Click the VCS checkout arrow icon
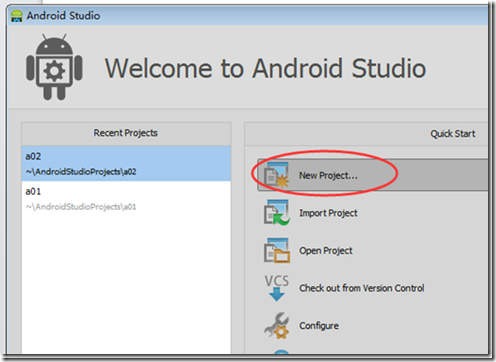The height and width of the screenshot is (362, 496). [x=277, y=288]
